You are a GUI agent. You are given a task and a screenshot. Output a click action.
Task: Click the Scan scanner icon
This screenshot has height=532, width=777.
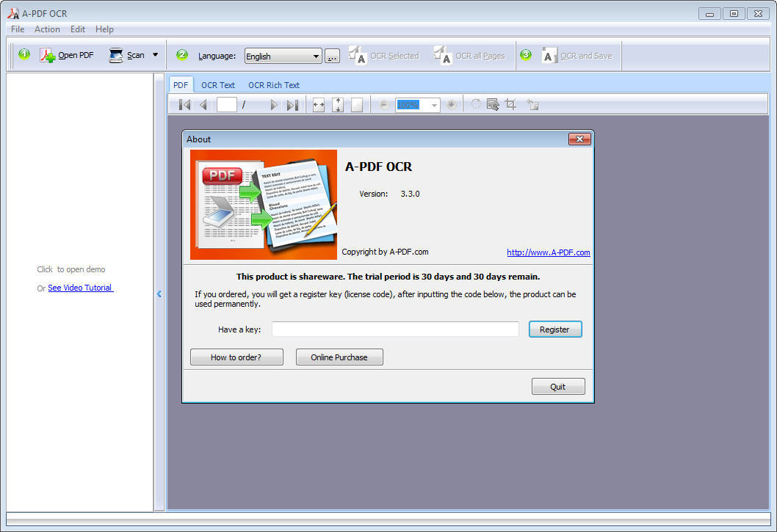[116, 55]
